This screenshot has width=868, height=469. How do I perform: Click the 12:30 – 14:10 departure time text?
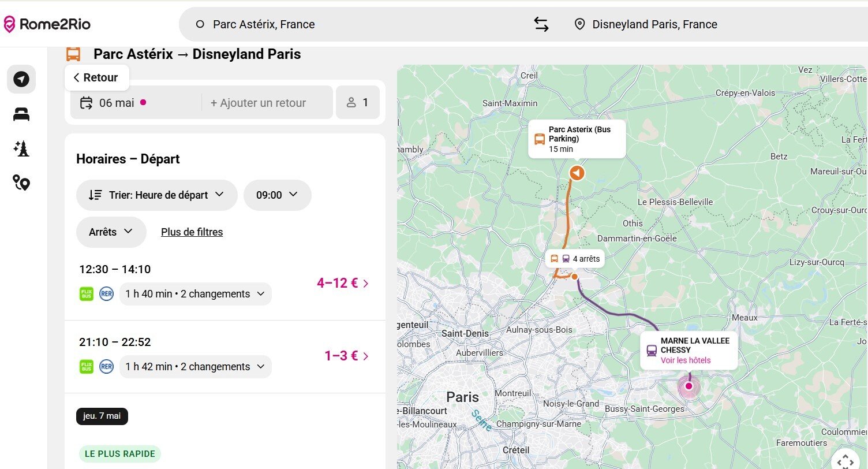pyautogui.click(x=115, y=269)
